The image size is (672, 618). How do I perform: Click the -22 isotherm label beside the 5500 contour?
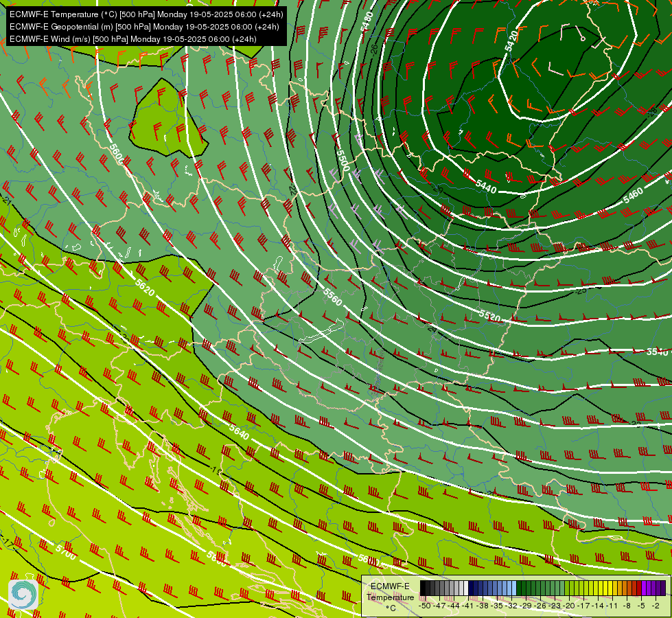coord(292,190)
